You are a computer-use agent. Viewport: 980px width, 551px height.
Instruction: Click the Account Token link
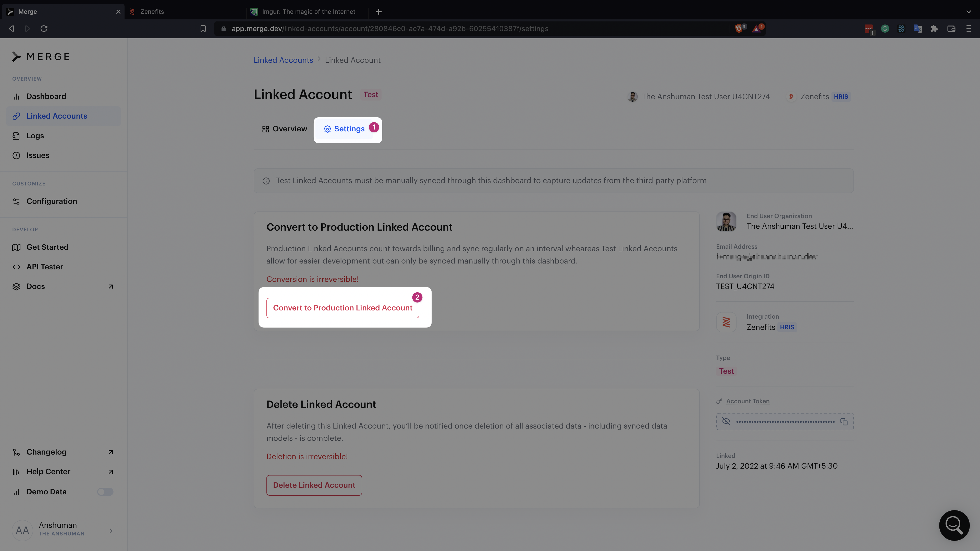click(x=748, y=401)
